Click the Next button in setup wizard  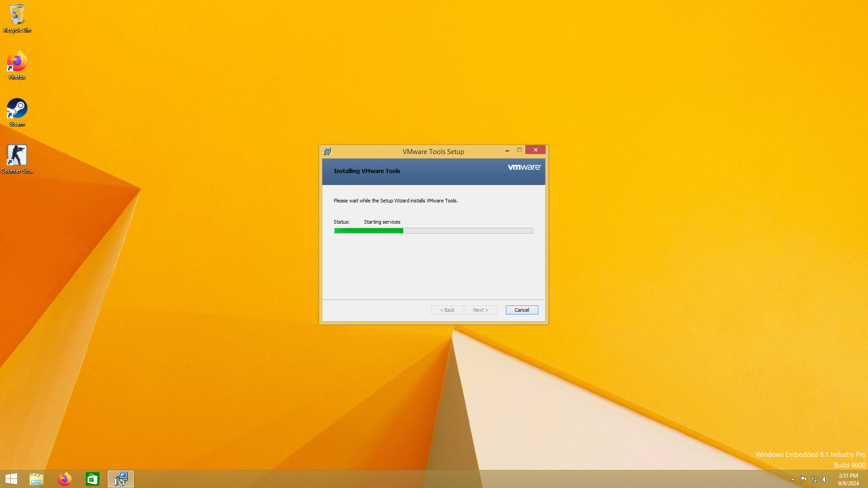481,310
